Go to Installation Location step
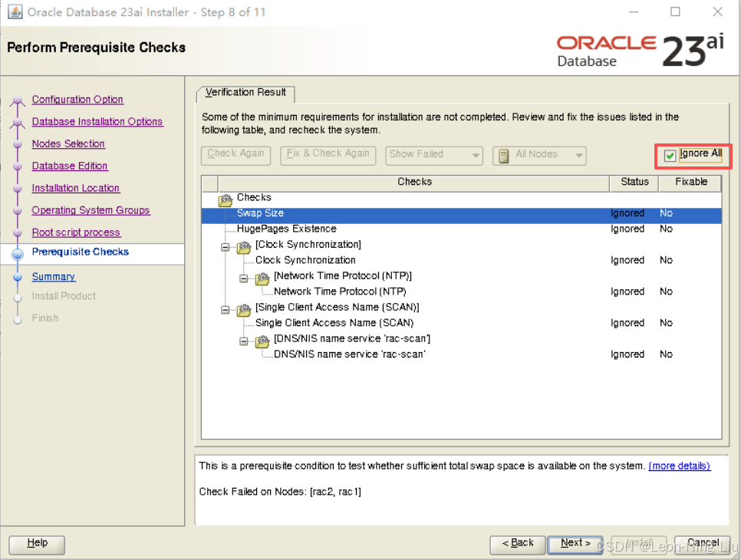Viewport: 741px width, 560px height. point(76,188)
